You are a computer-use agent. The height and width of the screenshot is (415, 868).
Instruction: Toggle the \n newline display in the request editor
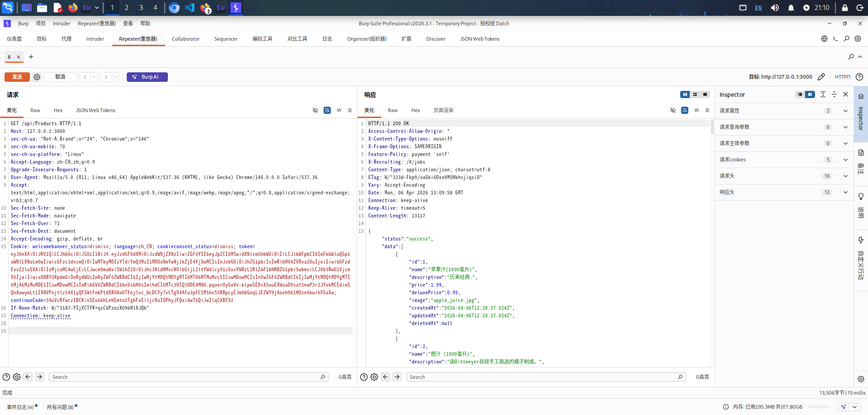click(x=339, y=110)
